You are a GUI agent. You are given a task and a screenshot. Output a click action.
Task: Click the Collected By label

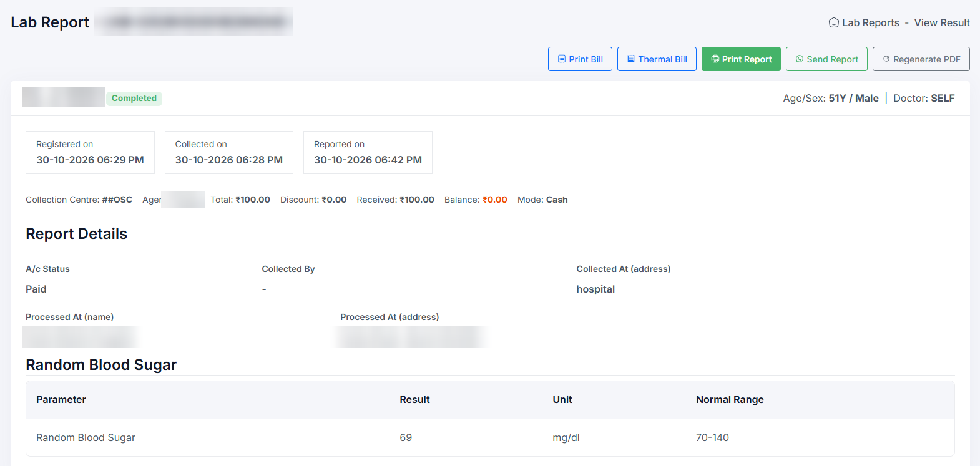coord(288,269)
